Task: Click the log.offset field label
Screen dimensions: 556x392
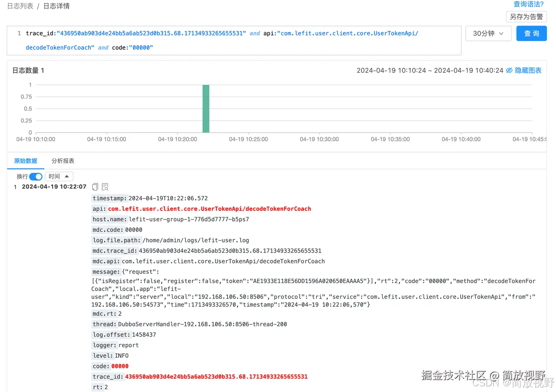Action: pyautogui.click(x=112, y=335)
